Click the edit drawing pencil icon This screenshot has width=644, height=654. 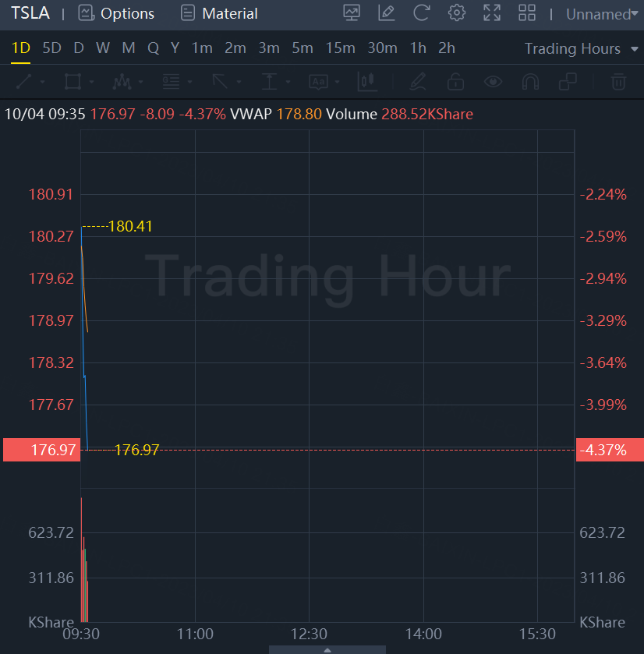click(x=386, y=13)
